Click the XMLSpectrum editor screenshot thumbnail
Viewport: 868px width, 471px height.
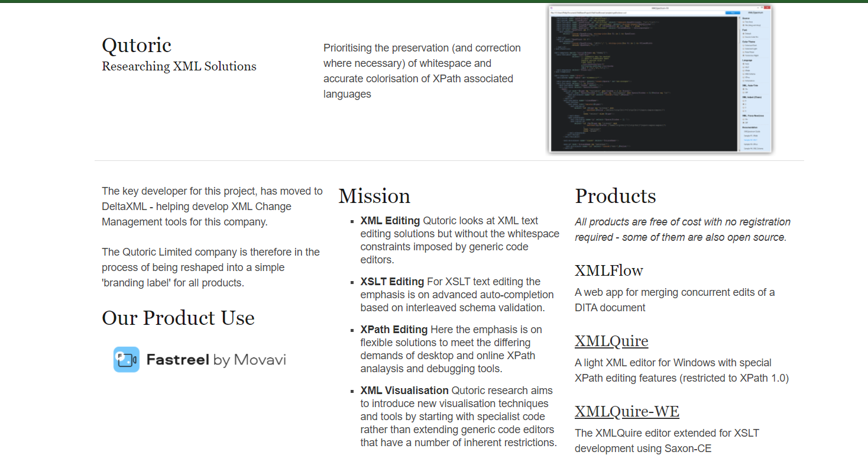(661, 79)
